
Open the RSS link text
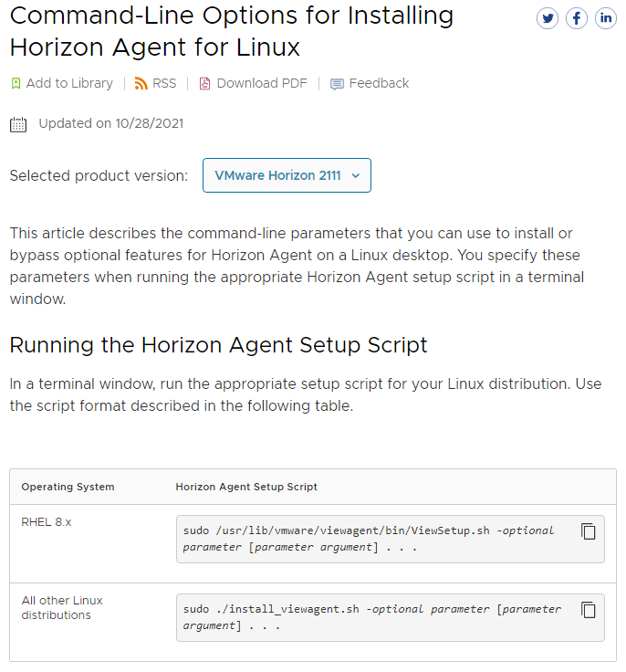(x=164, y=83)
